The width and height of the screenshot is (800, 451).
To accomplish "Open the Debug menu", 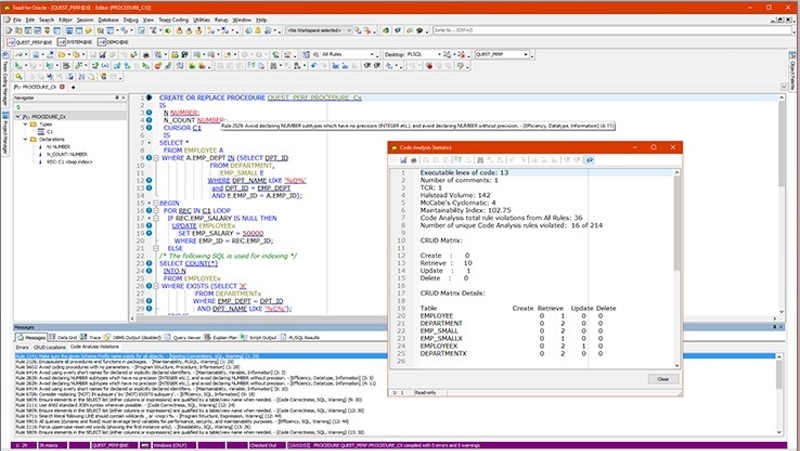I will pos(131,20).
